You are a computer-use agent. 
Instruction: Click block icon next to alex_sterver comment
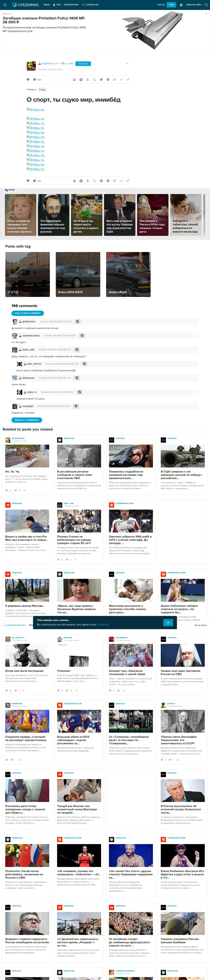(85, 364)
